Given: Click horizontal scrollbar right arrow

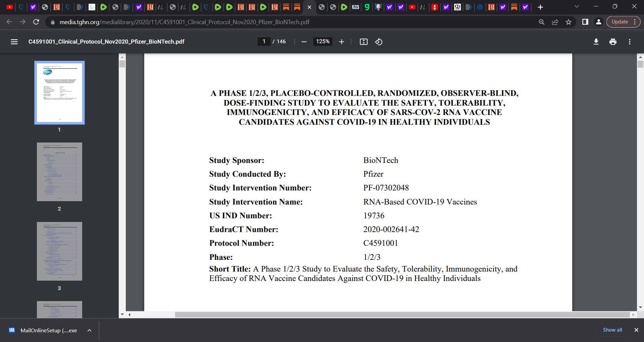Looking at the screenshot, I should coord(633,315).
